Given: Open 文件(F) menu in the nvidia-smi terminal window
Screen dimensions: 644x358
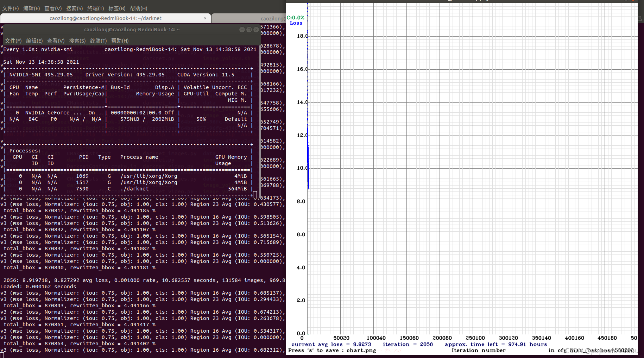Looking at the screenshot, I should [13, 41].
